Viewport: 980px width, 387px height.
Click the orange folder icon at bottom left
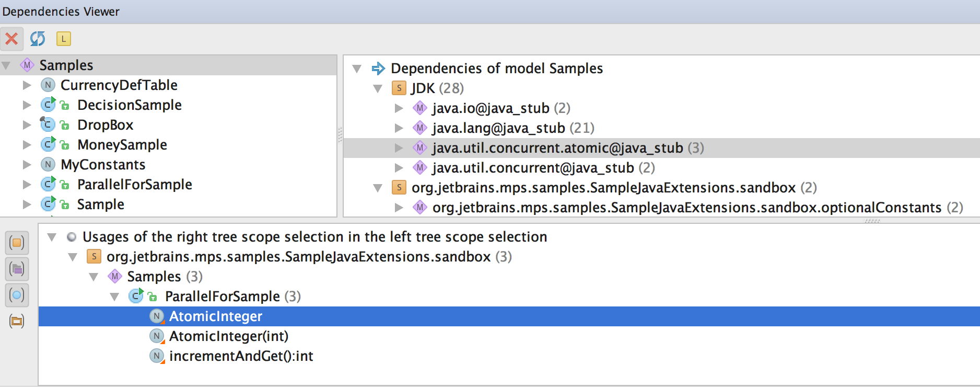point(17,321)
